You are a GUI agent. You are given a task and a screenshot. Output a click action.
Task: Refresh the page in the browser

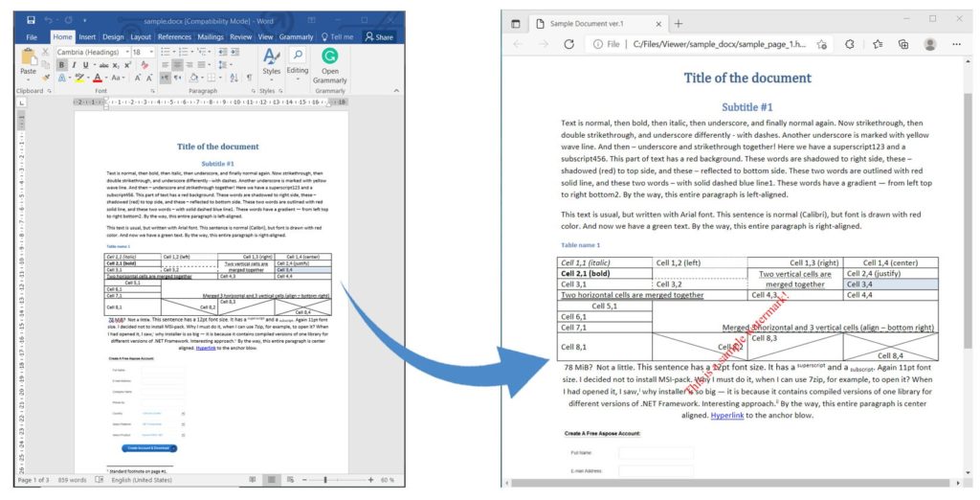[x=568, y=44]
